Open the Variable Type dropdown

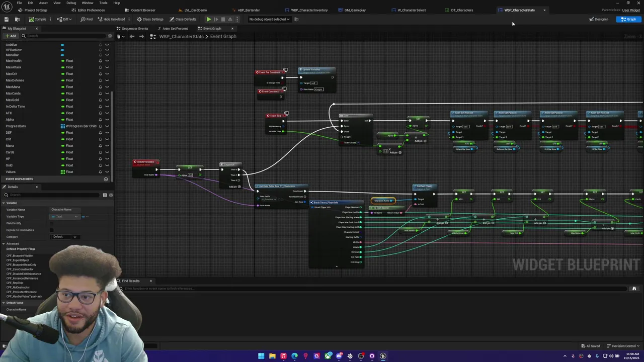pyautogui.click(x=65, y=217)
